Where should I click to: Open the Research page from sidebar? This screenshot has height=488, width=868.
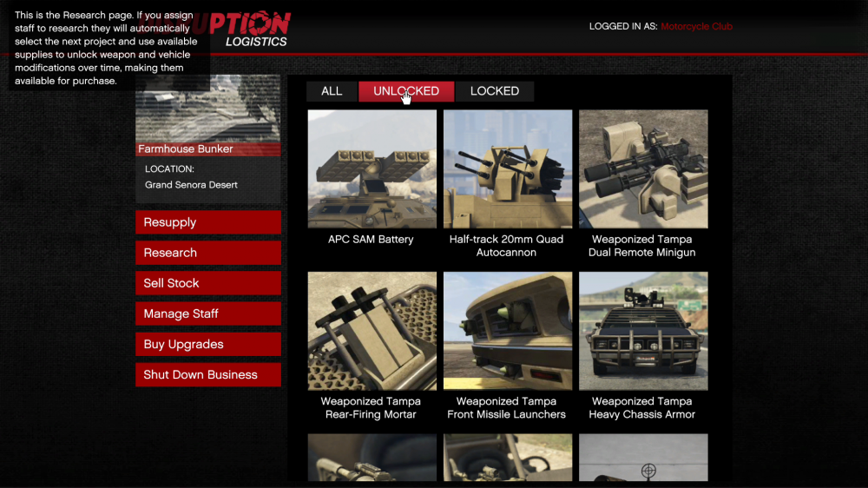coord(208,253)
